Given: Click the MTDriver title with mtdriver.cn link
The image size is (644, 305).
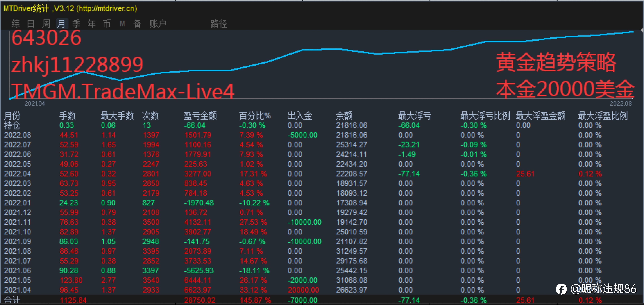Looking at the screenshot, I should pyautogui.click(x=70, y=9).
